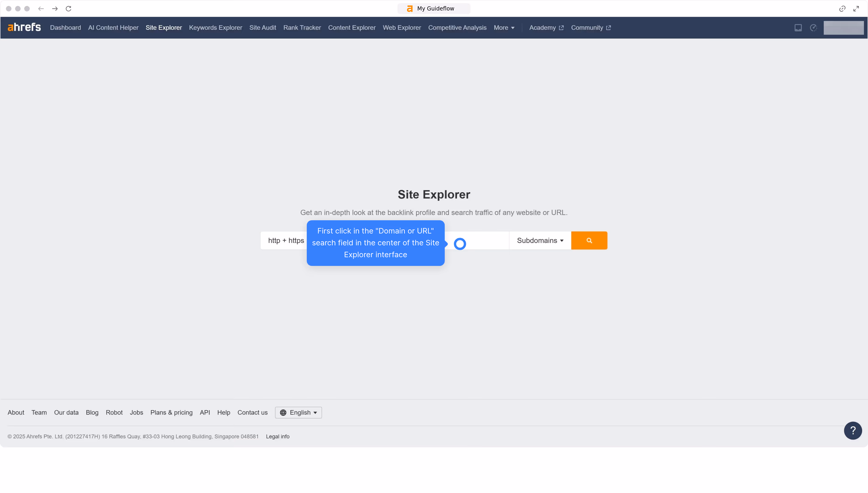The width and height of the screenshot is (868, 493).
Task: Click the Guideflow logo beside My Guideflow
Action: point(410,8)
